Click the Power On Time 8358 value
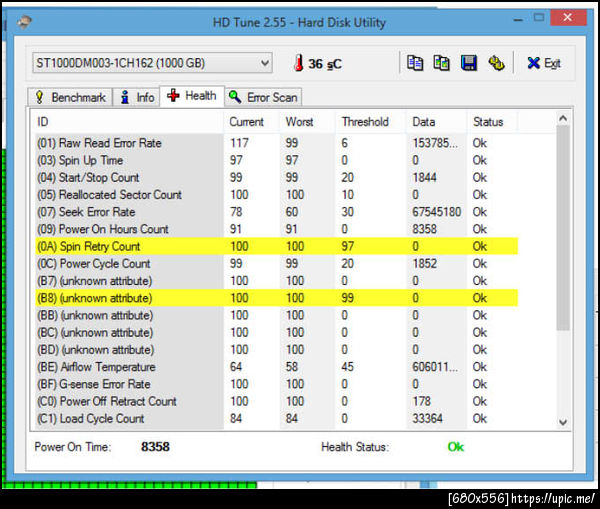 (x=155, y=447)
